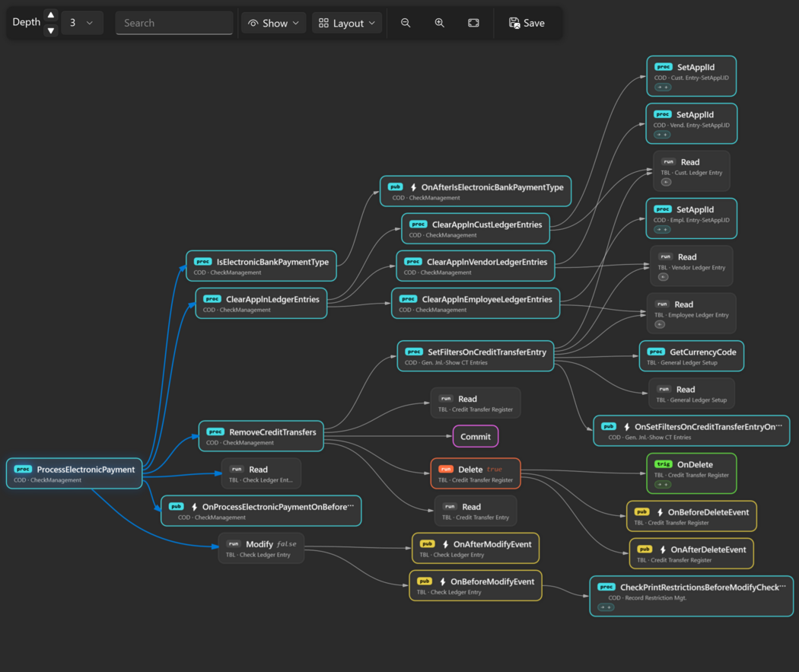Expand SetApplId Vend. Entry node children
Screen dimensions: 799x672
coord(663,135)
